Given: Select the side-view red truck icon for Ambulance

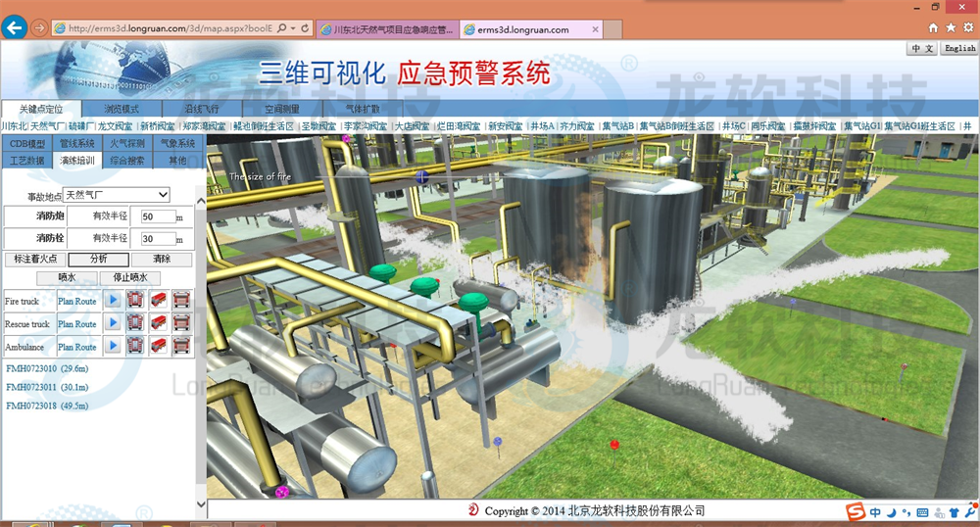Looking at the screenshot, I should [159, 346].
